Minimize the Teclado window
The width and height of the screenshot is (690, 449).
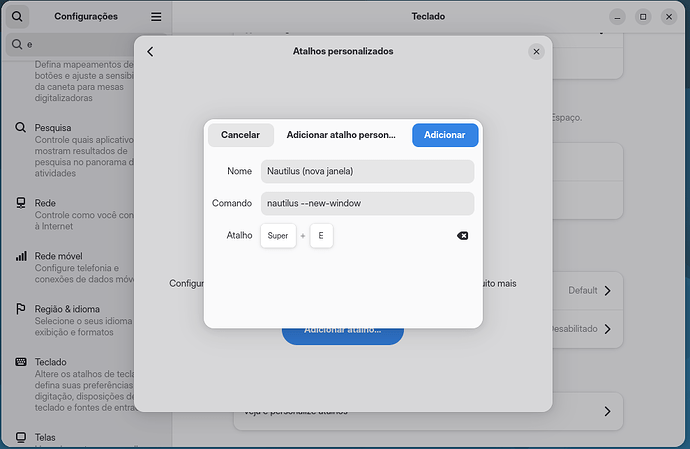tap(617, 17)
